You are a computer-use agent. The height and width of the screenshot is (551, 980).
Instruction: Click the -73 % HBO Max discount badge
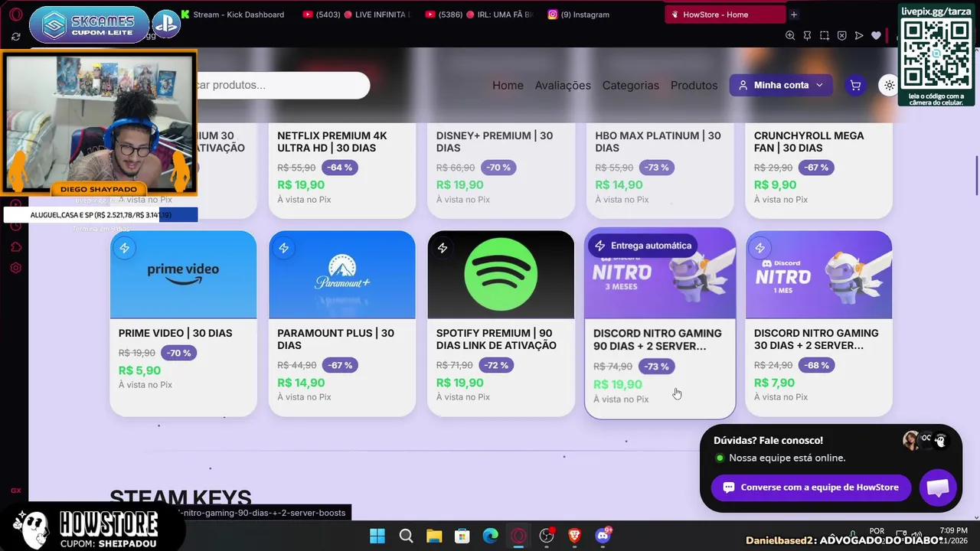655,168
